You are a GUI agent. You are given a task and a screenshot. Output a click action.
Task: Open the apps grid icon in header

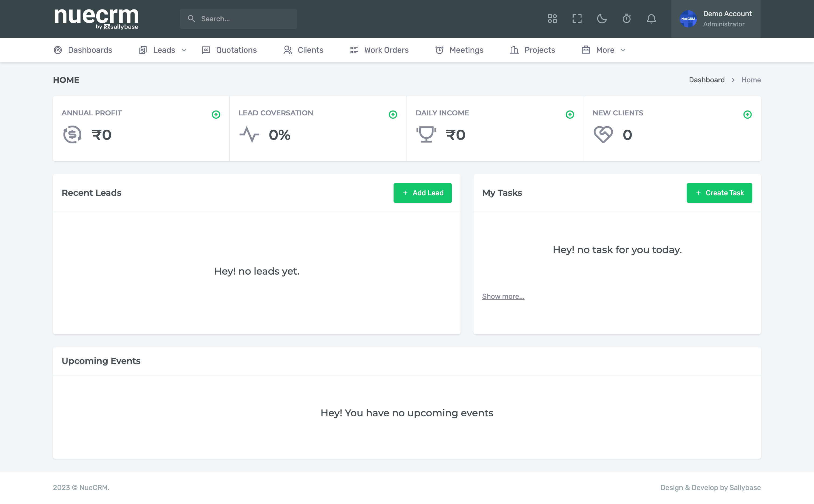point(552,19)
